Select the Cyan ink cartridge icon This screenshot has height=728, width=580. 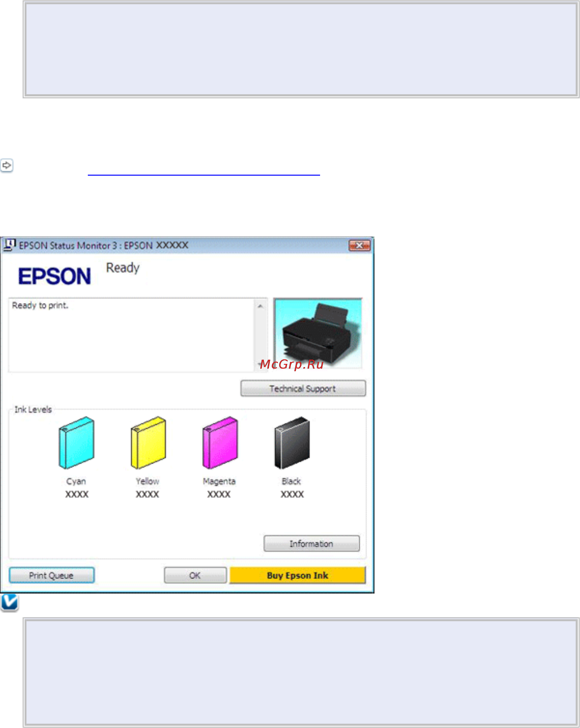pos(77,443)
